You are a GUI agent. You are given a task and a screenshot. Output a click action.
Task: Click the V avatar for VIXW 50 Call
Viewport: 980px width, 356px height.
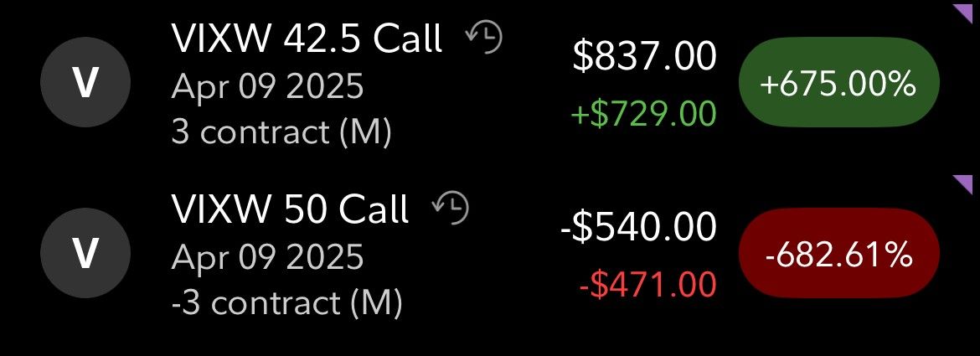click(85, 253)
